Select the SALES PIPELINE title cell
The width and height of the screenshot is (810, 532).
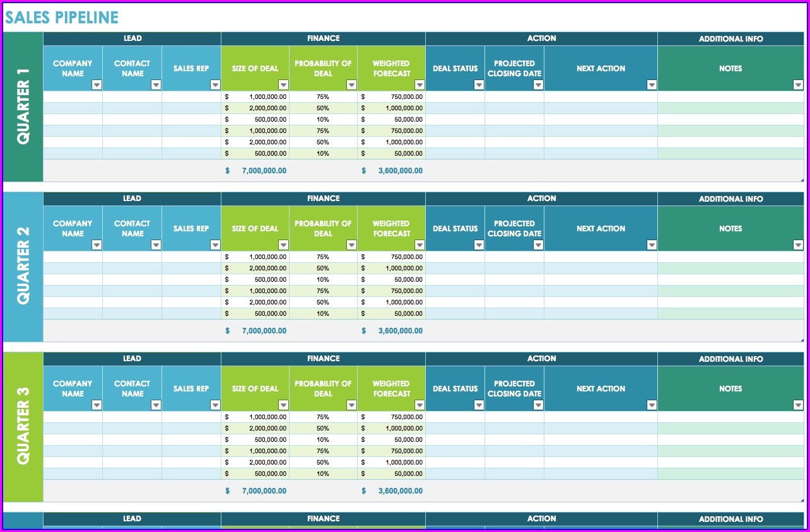tap(62, 18)
